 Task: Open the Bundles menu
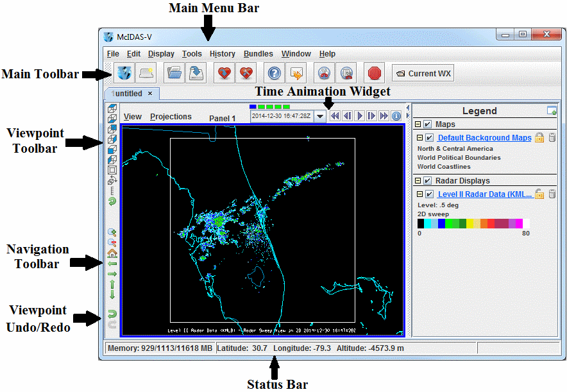click(258, 54)
